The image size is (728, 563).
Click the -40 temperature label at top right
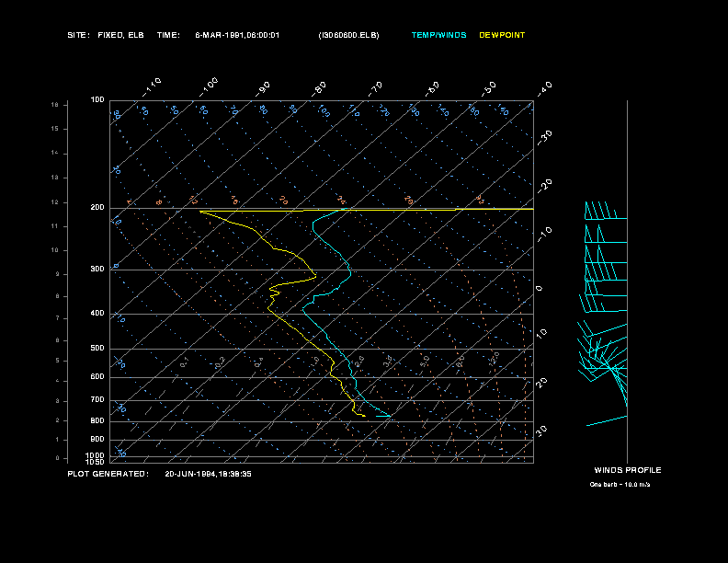[544, 88]
